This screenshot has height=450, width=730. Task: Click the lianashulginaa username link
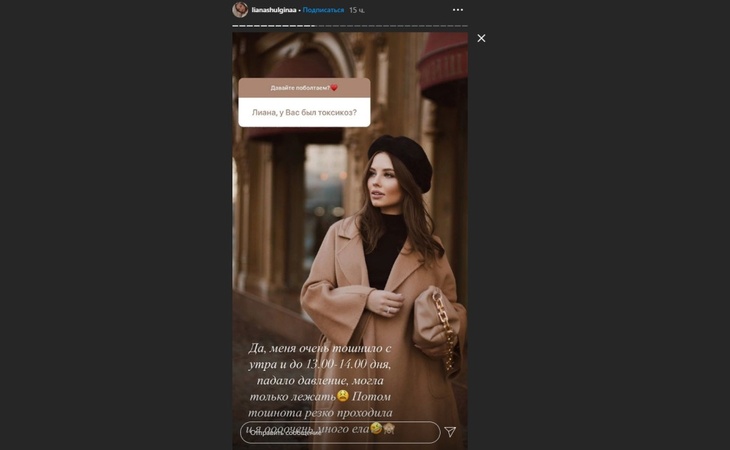click(274, 10)
